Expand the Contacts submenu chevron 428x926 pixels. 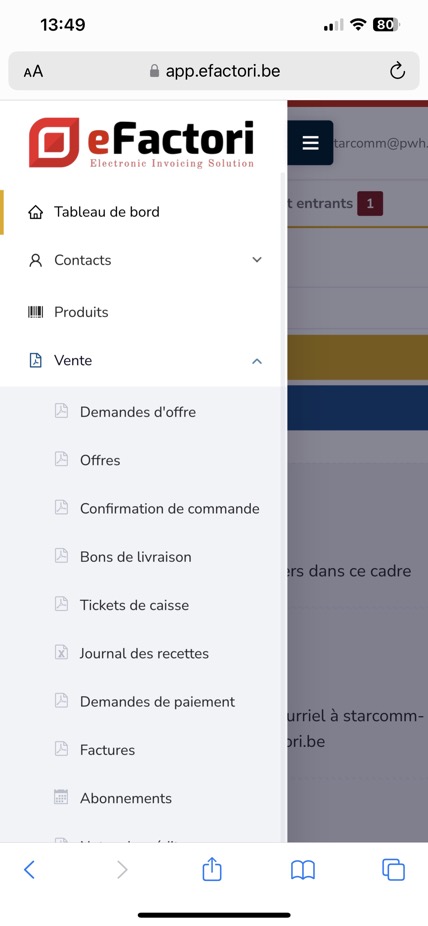click(x=257, y=260)
